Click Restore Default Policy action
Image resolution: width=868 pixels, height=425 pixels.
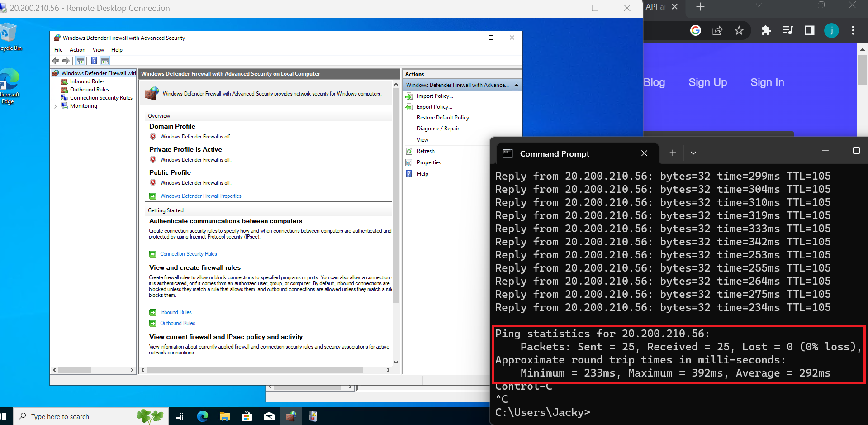click(x=443, y=118)
